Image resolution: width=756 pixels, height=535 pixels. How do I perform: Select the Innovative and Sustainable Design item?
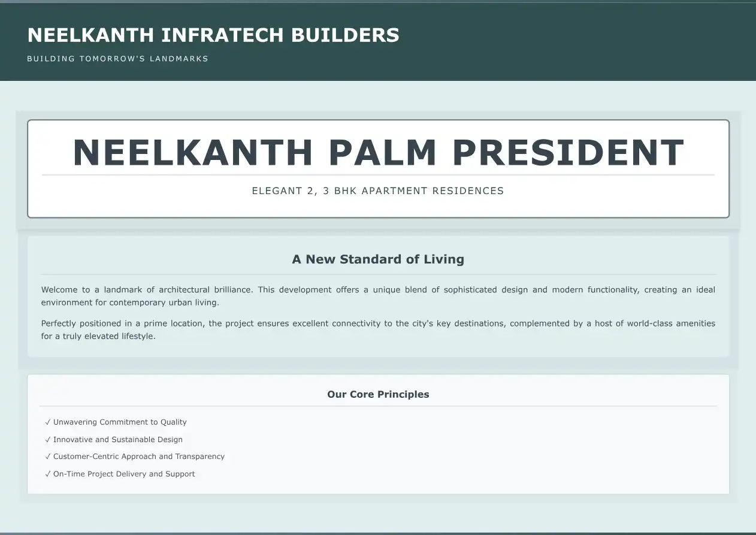click(118, 440)
